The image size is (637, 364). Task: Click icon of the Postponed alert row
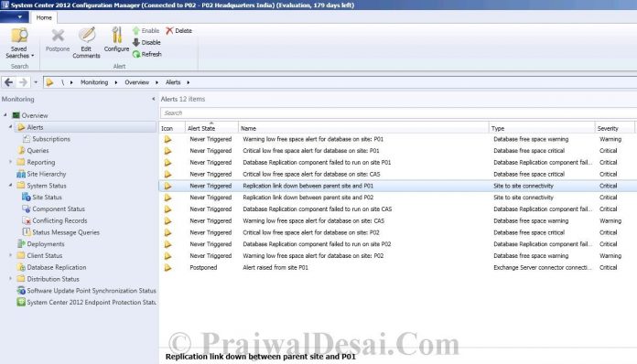click(x=167, y=267)
